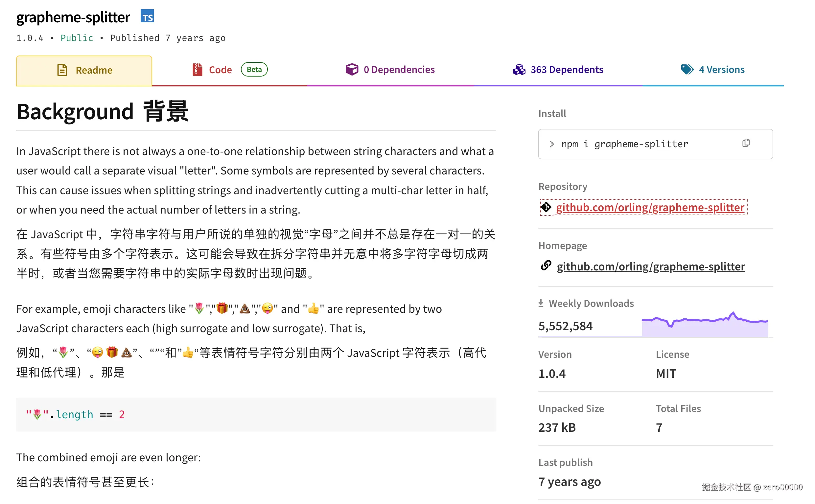Open the Readme tab
Screen dimensions: 815x504
click(94, 70)
